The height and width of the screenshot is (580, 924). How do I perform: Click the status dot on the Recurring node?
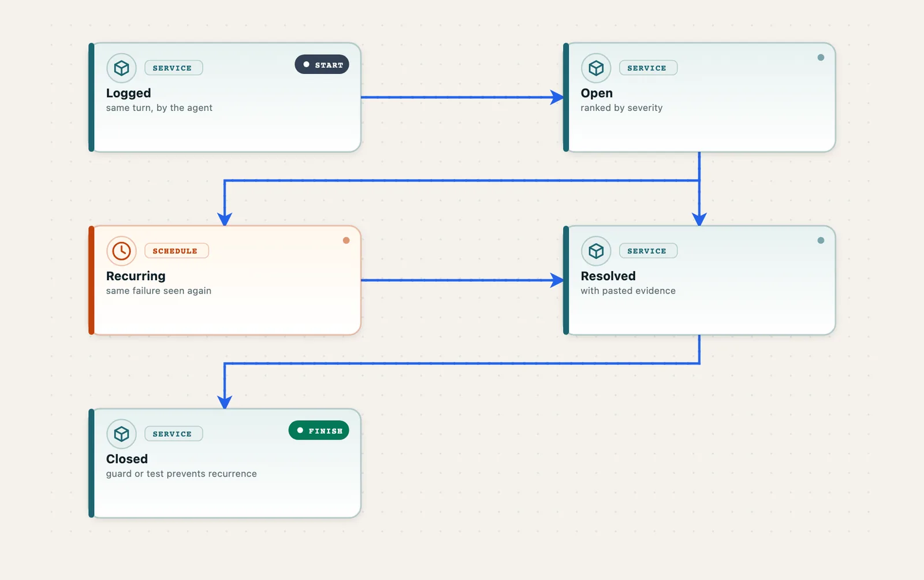pyautogui.click(x=346, y=240)
